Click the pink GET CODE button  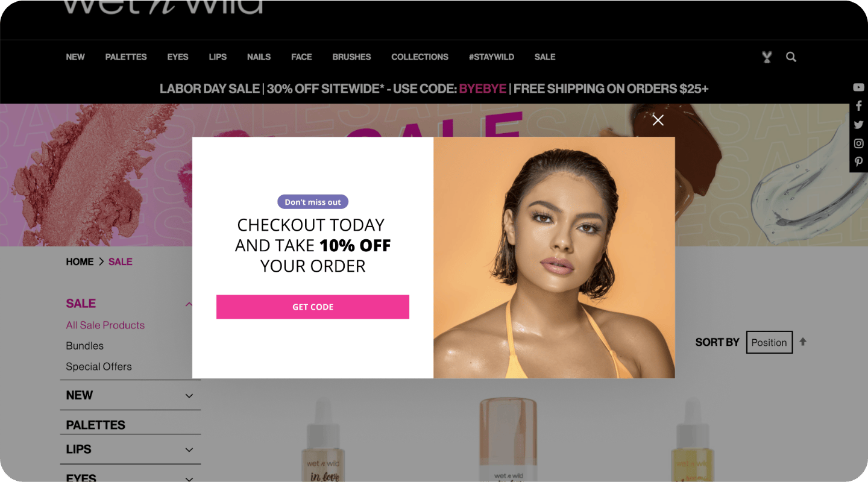pyautogui.click(x=313, y=307)
